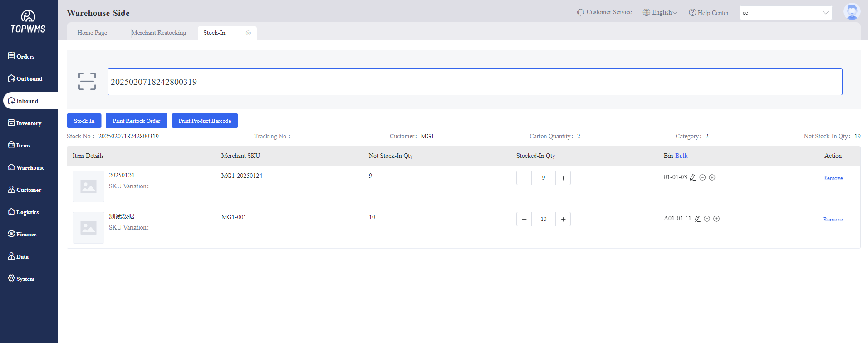
Task: Open Inventory in the sidebar
Action: pos(29,123)
